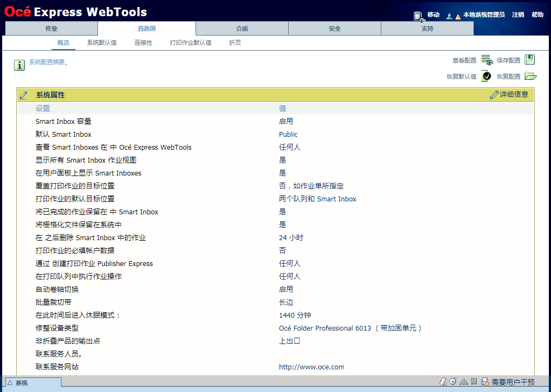Click the 24 小时 value

pyautogui.click(x=291, y=237)
